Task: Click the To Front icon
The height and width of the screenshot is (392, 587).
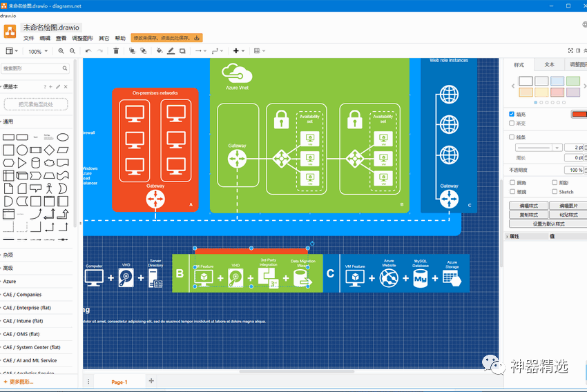Action: pyautogui.click(x=132, y=51)
